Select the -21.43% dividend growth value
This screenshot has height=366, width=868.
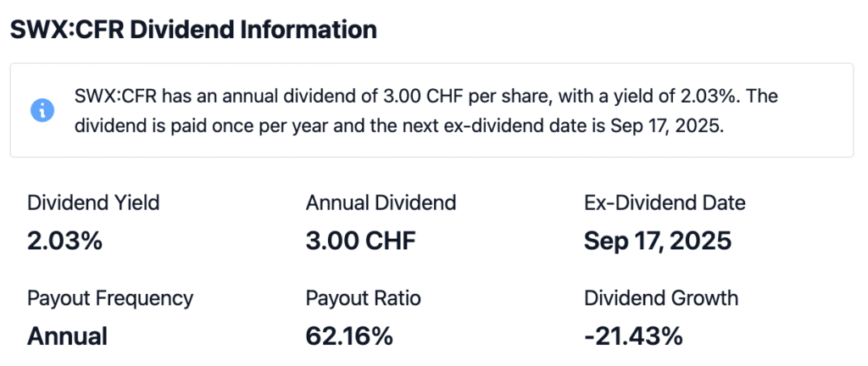(633, 336)
